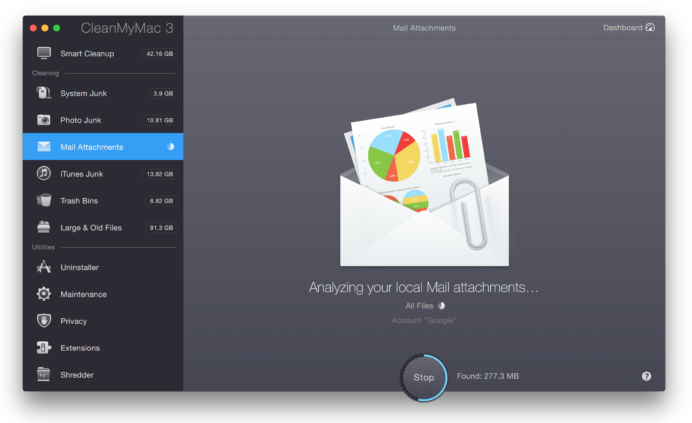The width and height of the screenshot is (692, 423).
Task: Click the Privacy shield icon
Action: pos(44,321)
